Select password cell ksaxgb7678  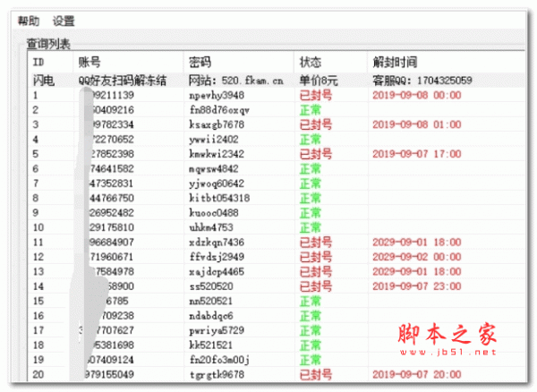tap(217, 124)
